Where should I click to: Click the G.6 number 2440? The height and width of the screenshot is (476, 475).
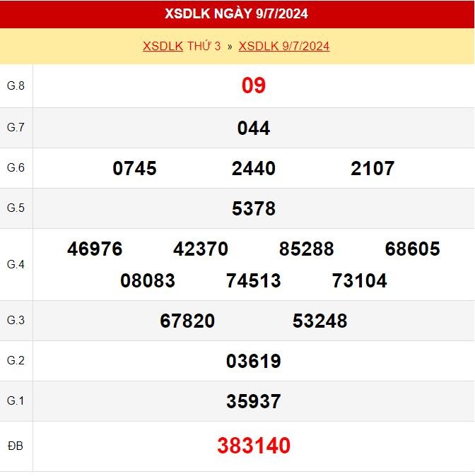coord(254,168)
